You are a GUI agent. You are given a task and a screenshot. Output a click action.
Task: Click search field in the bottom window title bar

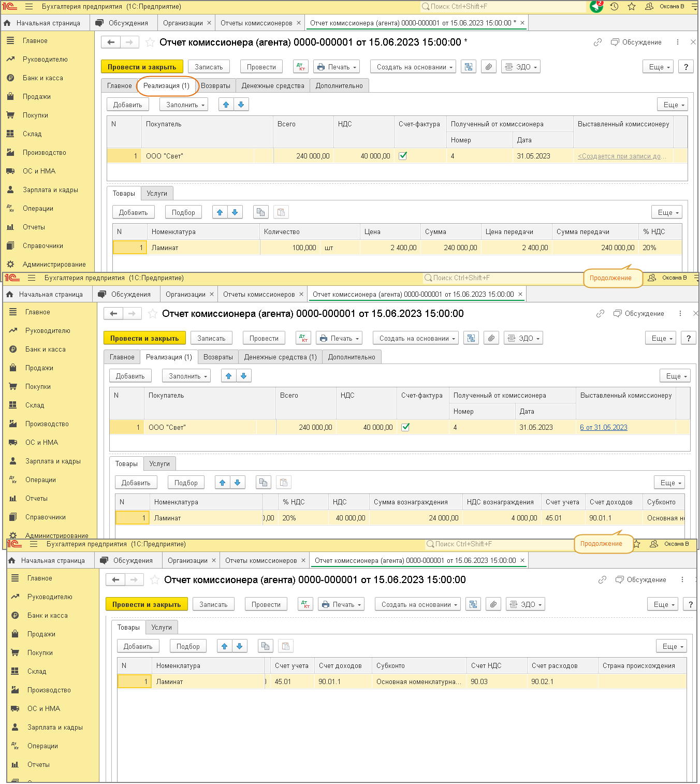(x=500, y=544)
